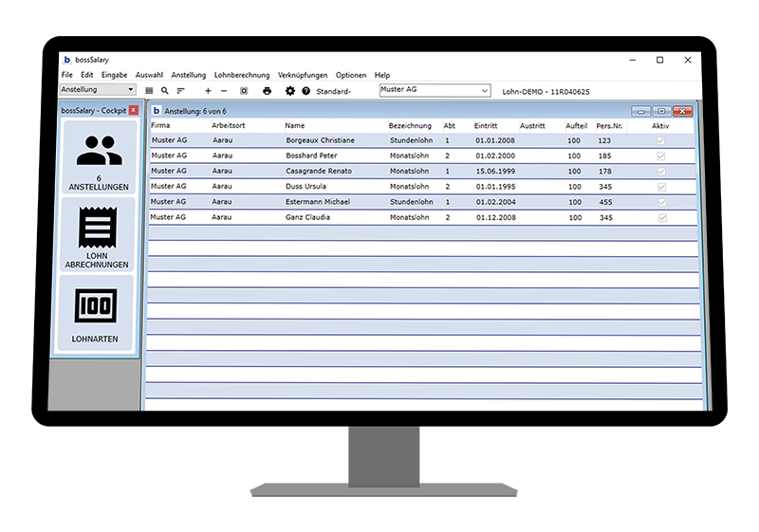Viewport: 759px width, 532px height.
Task: Click the sort icon in toolbar
Action: pyautogui.click(x=180, y=90)
